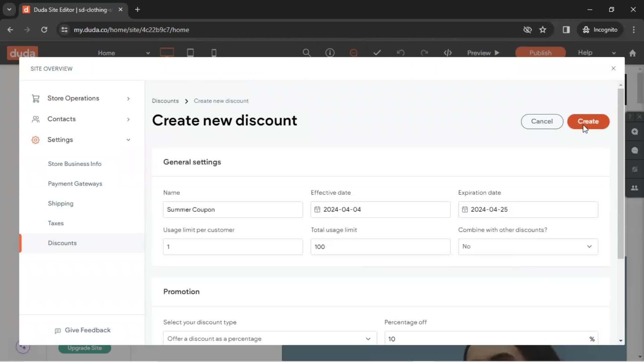Viewport: 644px width, 362px height.
Task: Click calendar icon in Expiration date
Action: point(465,209)
